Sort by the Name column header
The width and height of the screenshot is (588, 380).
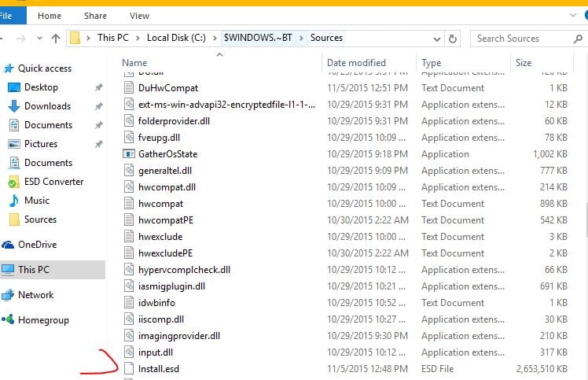coord(134,63)
